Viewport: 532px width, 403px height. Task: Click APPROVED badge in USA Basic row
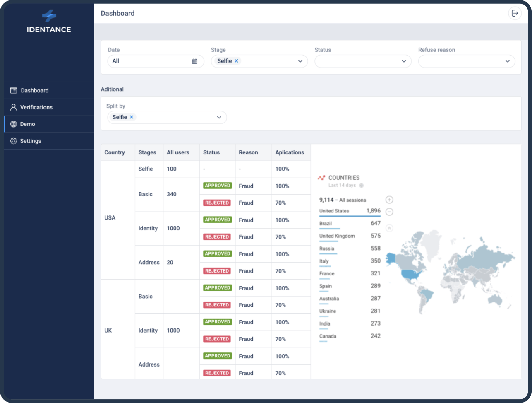pos(218,186)
